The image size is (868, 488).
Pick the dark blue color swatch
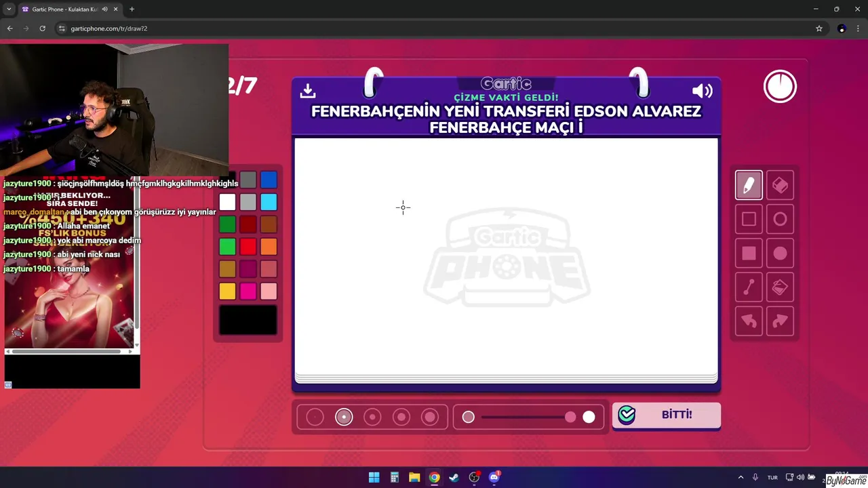click(x=269, y=180)
